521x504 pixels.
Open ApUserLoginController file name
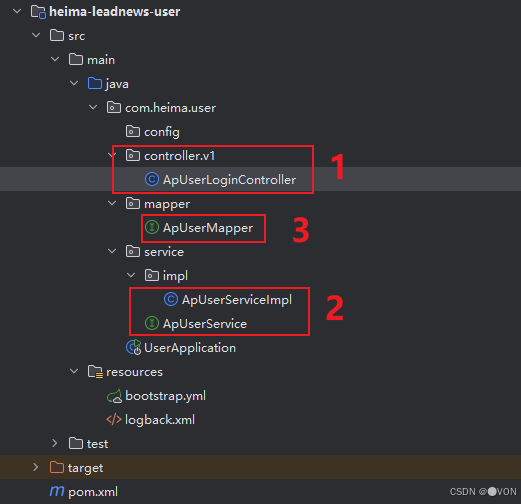[229, 180]
